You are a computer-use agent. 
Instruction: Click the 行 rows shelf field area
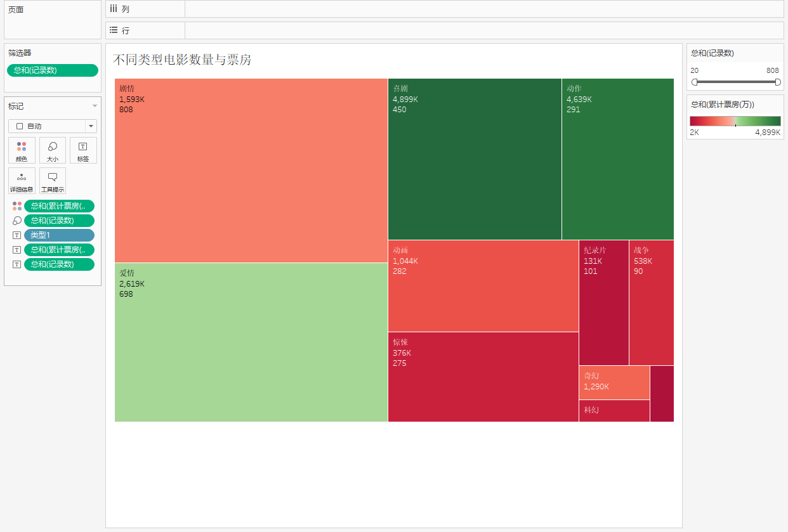point(484,30)
